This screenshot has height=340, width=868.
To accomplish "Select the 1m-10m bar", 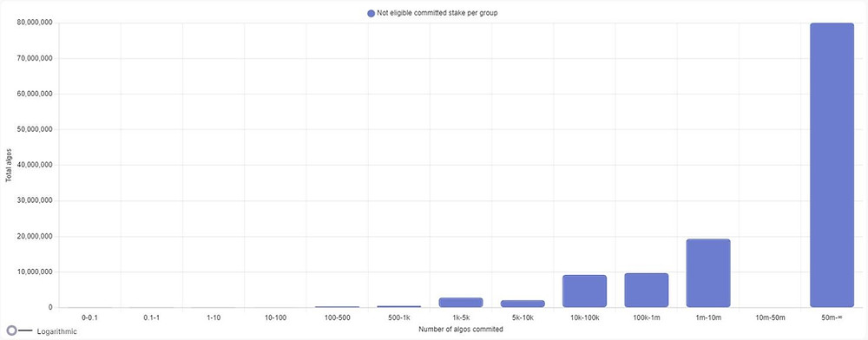I will point(708,273).
